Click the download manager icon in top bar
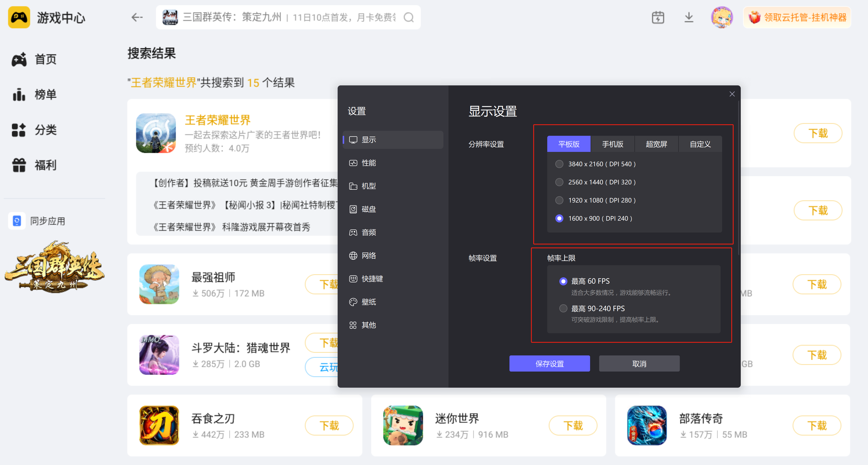 pyautogui.click(x=689, y=18)
